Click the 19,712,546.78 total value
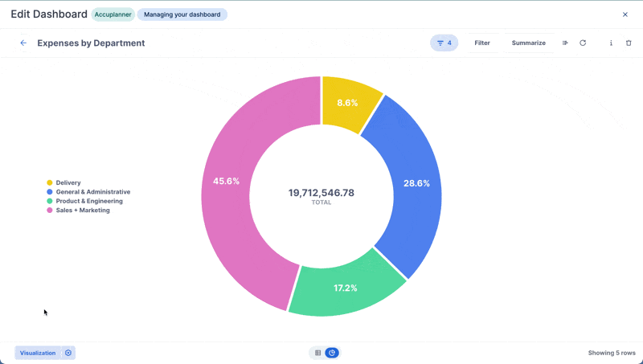 pos(321,193)
